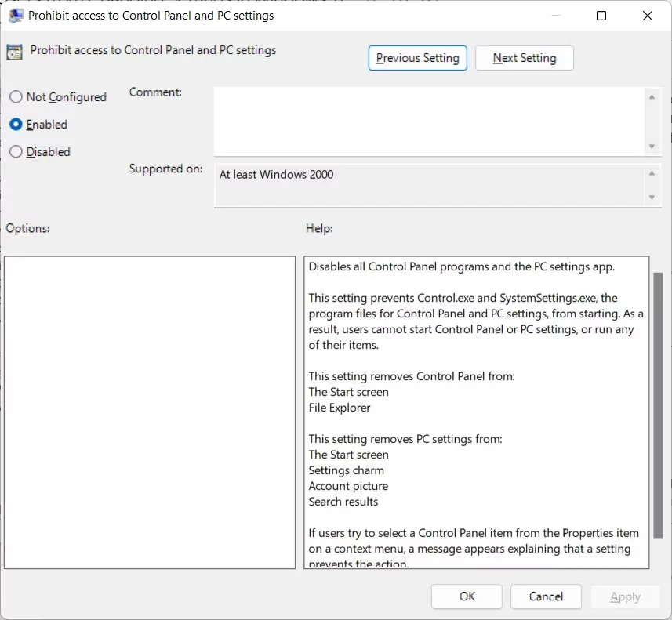Go to the Previous Setting
The image size is (672, 620).
418,58
